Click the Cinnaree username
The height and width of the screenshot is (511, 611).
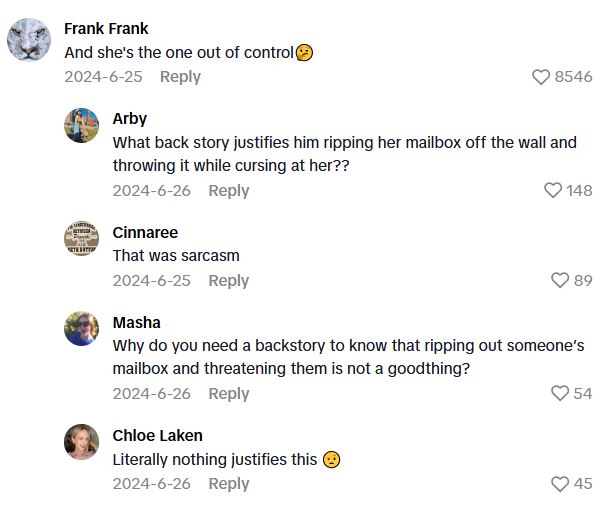(145, 232)
